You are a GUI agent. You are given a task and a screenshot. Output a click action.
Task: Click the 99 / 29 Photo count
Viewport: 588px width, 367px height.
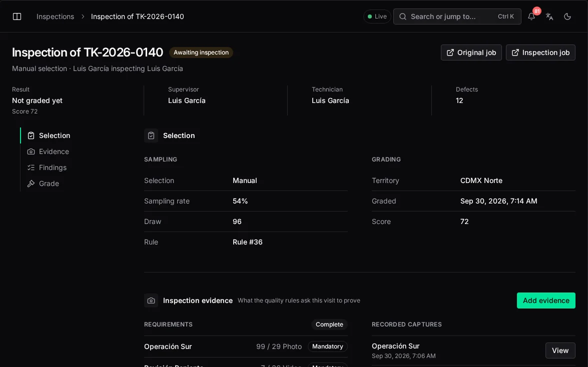click(x=279, y=346)
